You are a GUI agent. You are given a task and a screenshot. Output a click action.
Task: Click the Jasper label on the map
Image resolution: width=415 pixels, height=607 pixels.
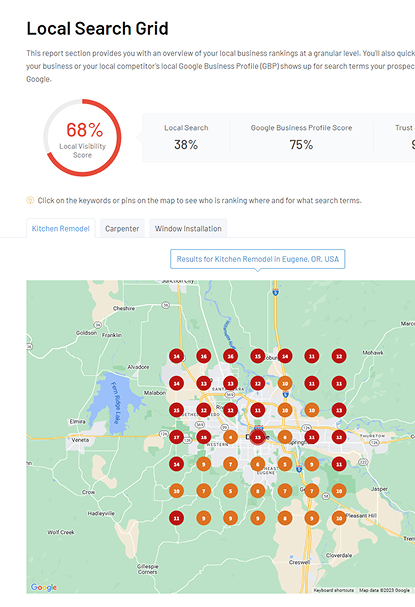[x=379, y=489]
